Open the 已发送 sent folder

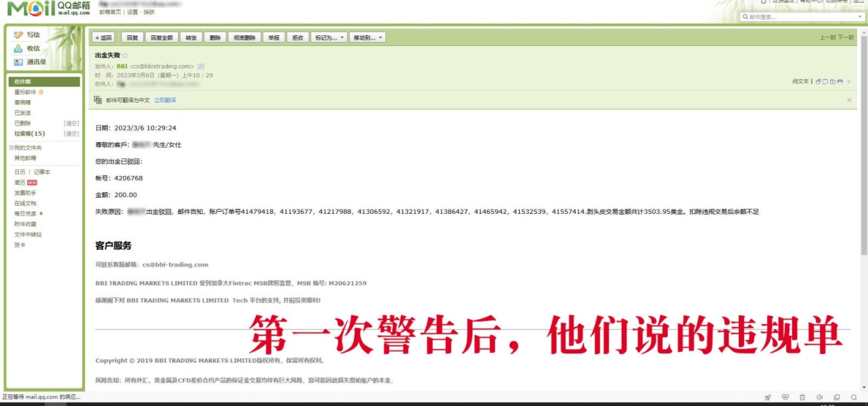pos(22,113)
